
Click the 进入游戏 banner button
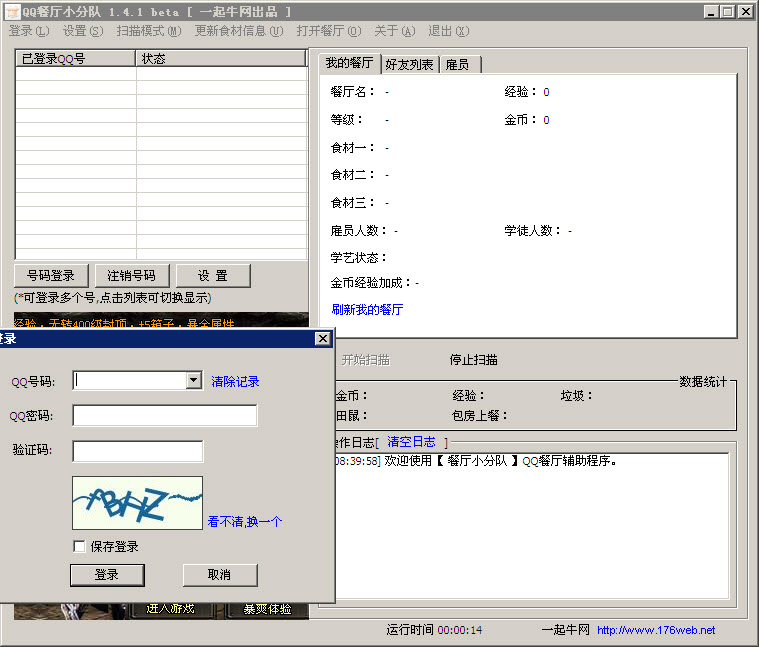(x=170, y=609)
